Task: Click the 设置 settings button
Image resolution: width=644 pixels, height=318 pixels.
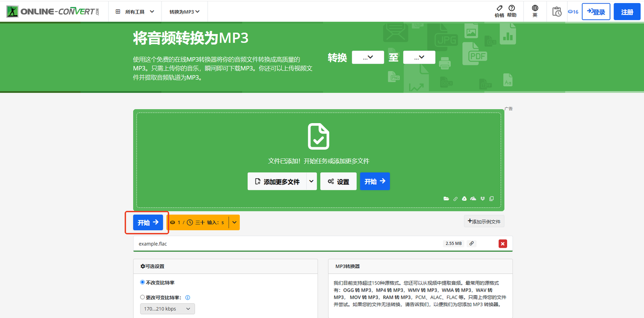Action: coord(339,181)
